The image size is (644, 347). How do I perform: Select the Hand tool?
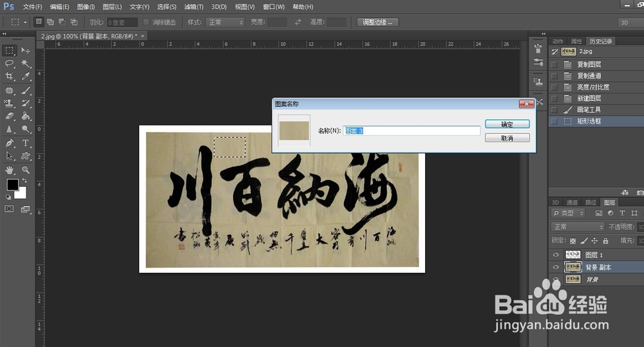(9, 169)
